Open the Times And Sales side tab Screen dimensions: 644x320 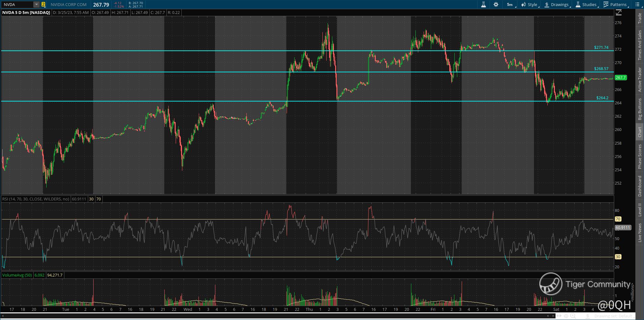[640, 45]
